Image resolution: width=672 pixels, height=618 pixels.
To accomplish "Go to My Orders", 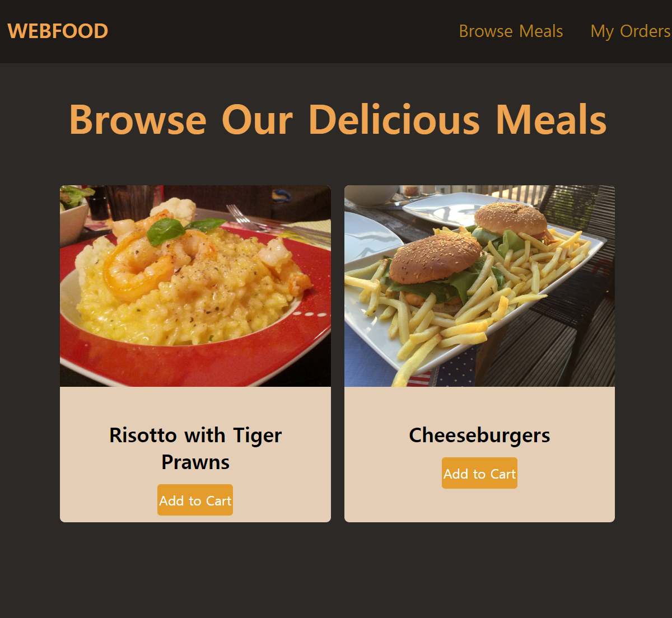I will [631, 31].
